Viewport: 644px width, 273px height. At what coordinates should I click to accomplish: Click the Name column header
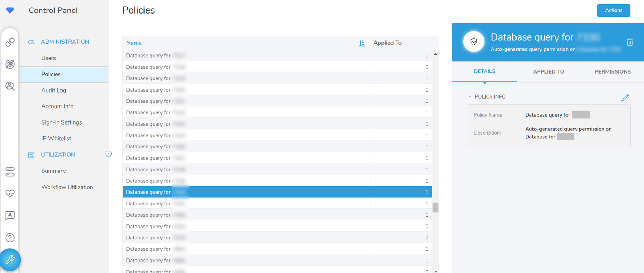134,43
